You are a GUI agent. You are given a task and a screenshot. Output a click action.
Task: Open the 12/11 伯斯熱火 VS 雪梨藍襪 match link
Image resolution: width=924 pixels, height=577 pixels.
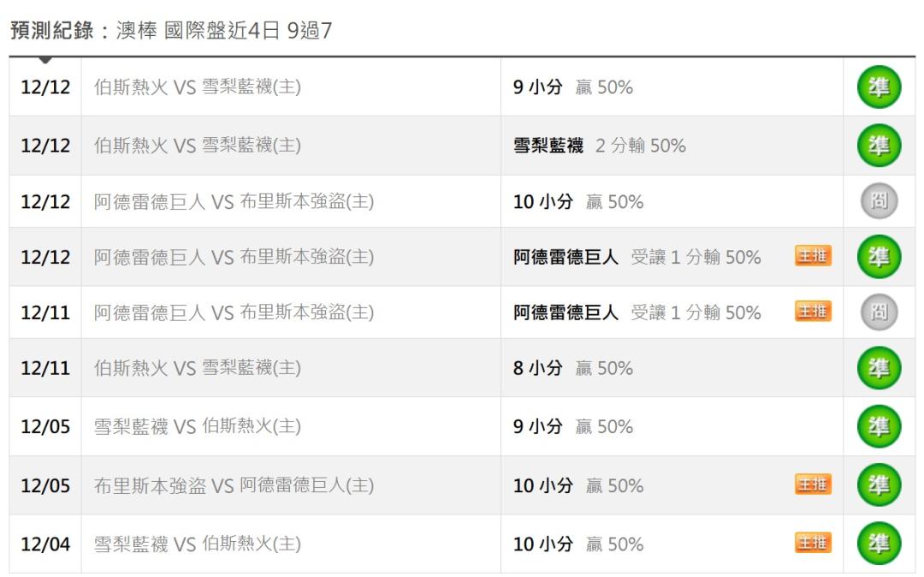tap(197, 368)
